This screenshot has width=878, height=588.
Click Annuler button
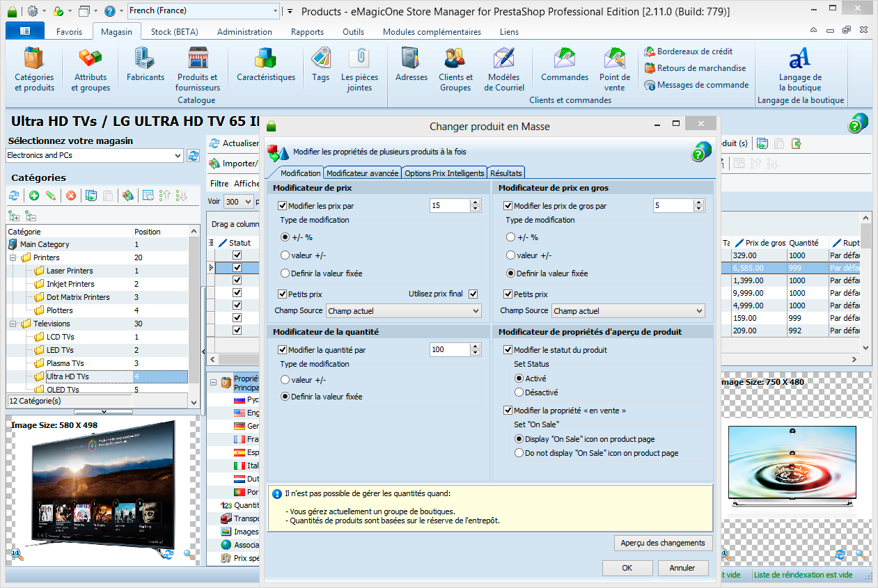682,568
